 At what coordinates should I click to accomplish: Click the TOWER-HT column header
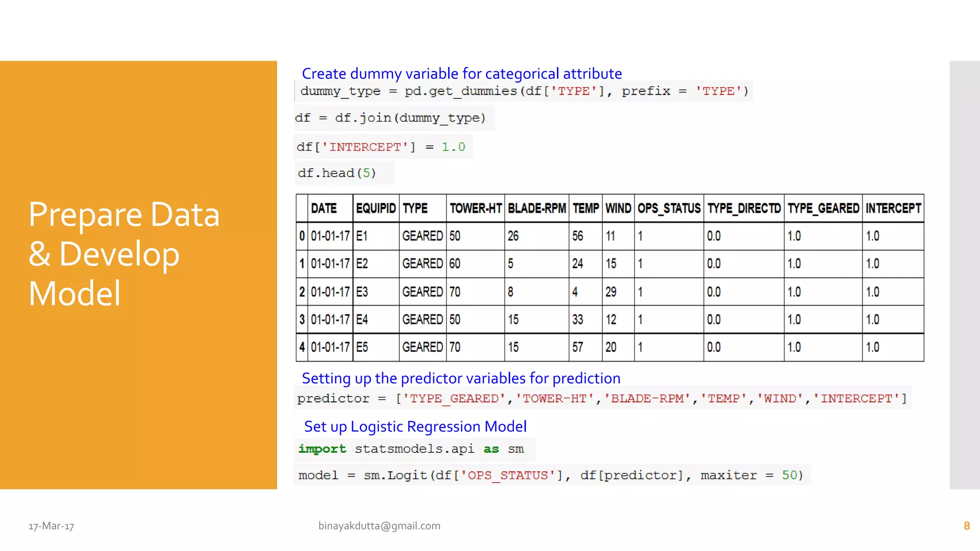point(475,209)
